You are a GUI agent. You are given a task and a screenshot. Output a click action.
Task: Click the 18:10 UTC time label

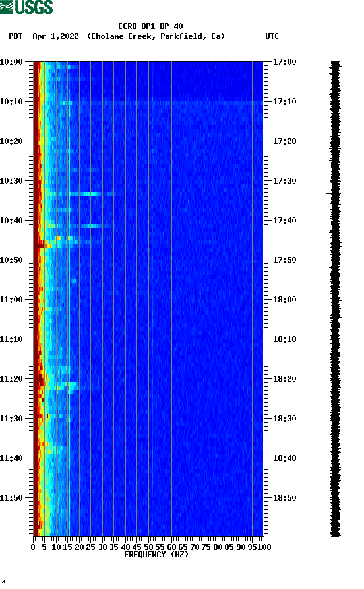coord(284,339)
